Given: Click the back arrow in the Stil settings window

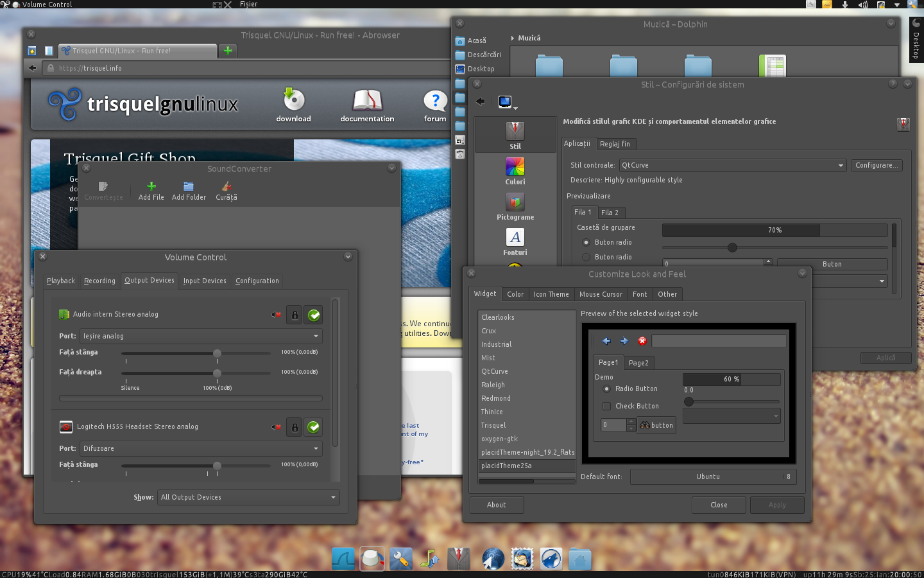Looking at the screenshot, I should click(481, 101).
